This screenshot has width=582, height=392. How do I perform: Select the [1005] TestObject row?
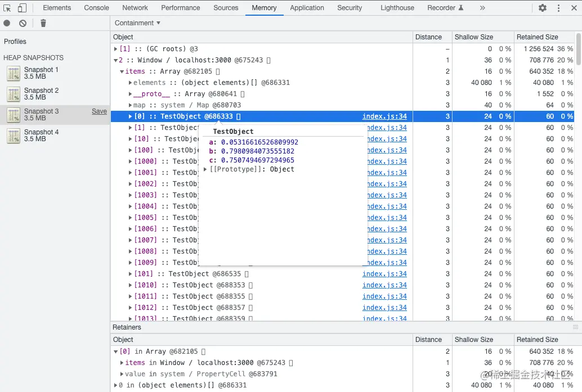[x=343, y=218]
